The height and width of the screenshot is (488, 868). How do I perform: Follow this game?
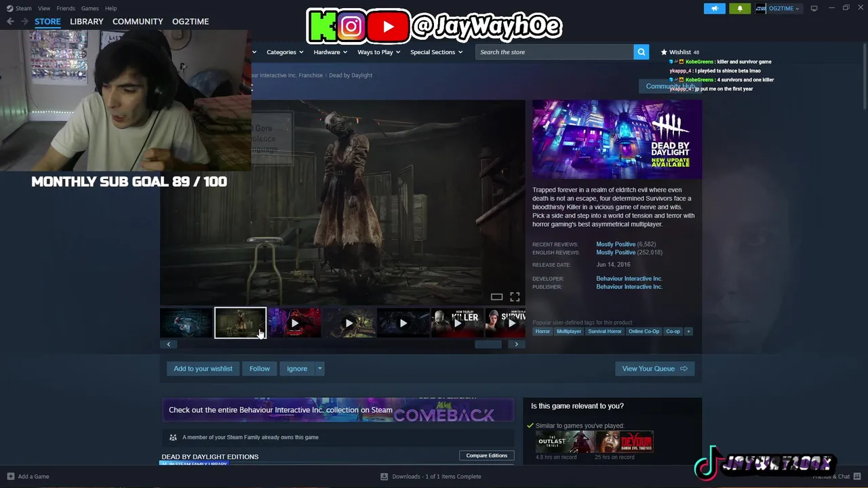point(260,369)
